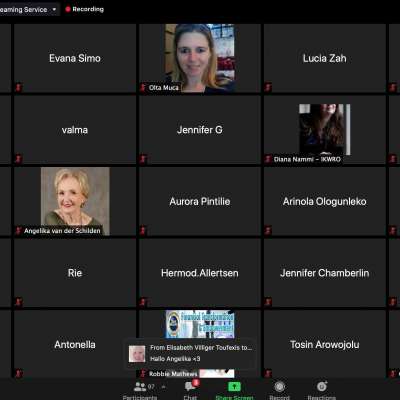Select Angelika van der Schilden's photo tile
400x400 pixels.
[x=75, y=201]
